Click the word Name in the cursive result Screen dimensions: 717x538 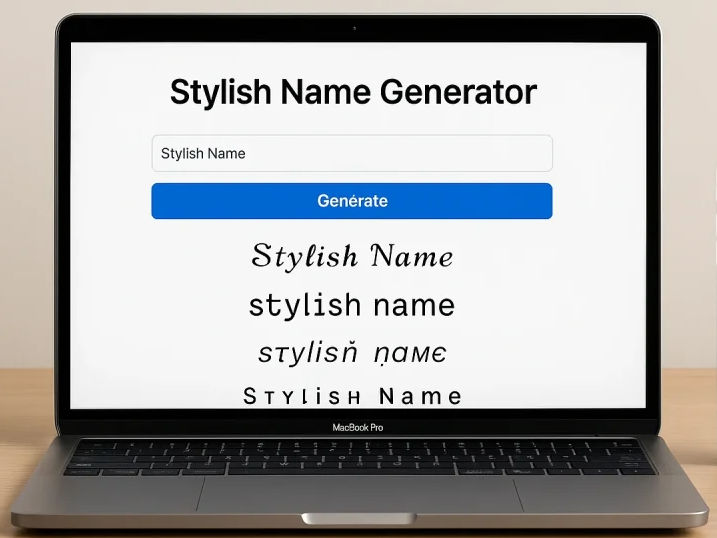[x=411, y=257]
